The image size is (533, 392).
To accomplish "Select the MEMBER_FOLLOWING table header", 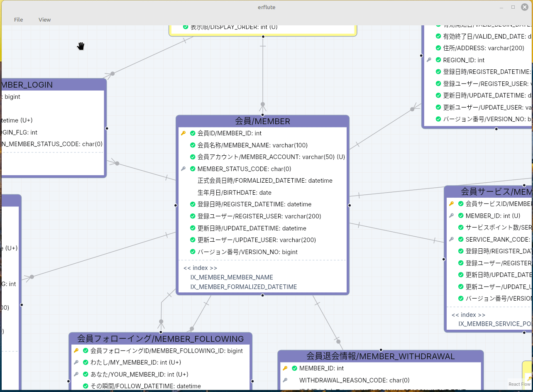I will pos(161,338).
